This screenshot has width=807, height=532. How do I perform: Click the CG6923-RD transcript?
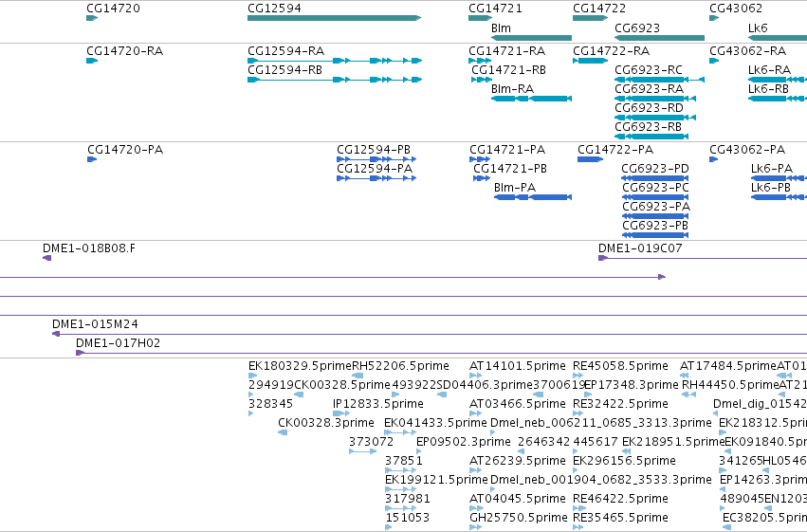655,118
